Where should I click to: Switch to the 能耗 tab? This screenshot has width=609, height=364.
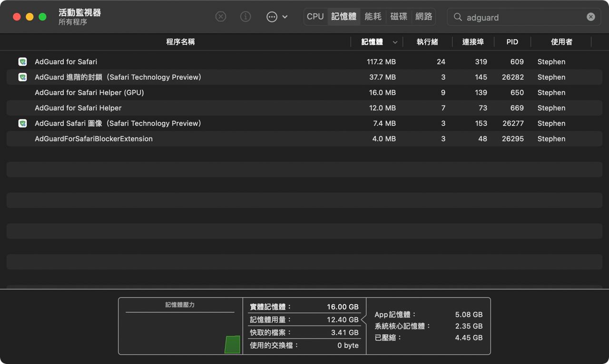coord(373,17)
